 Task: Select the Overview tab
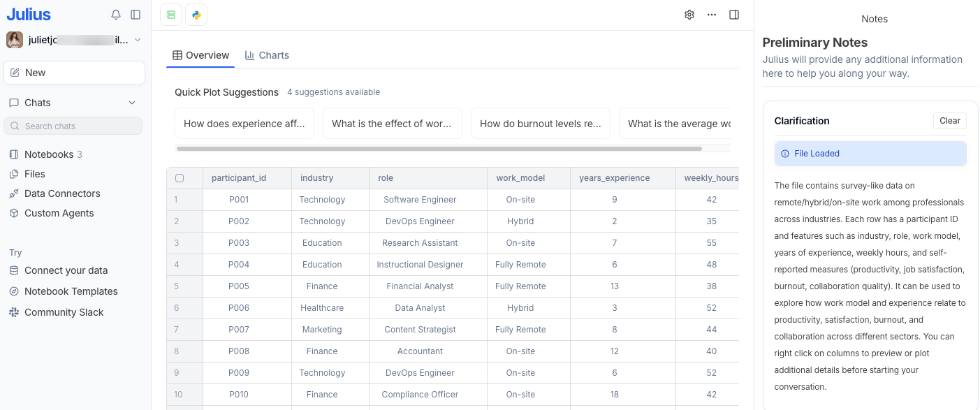coord(200,54)
